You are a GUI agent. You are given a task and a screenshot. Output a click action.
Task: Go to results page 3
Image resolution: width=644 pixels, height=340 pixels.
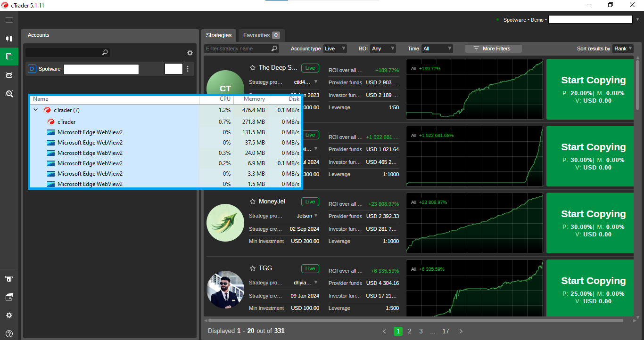421,331
